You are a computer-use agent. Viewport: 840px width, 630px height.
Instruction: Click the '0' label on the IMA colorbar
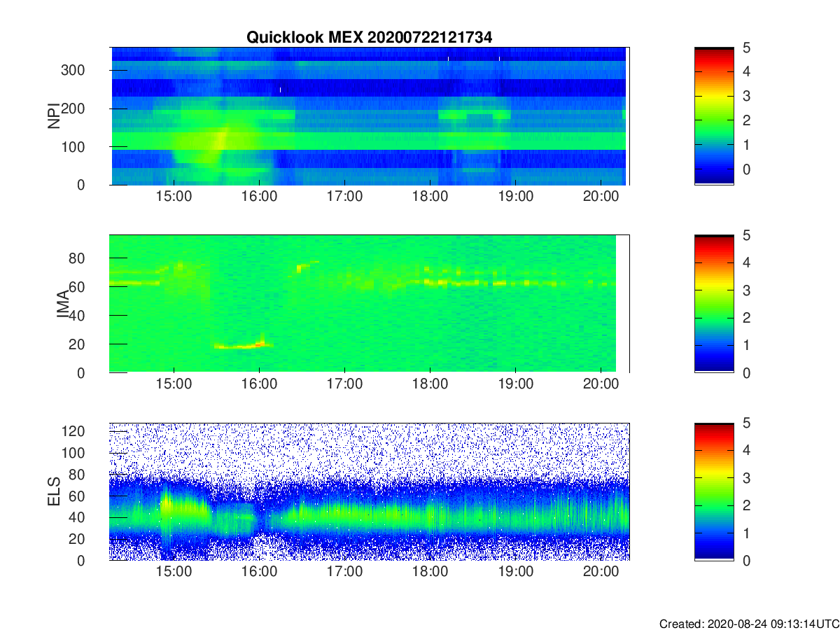tap(746, 372)
